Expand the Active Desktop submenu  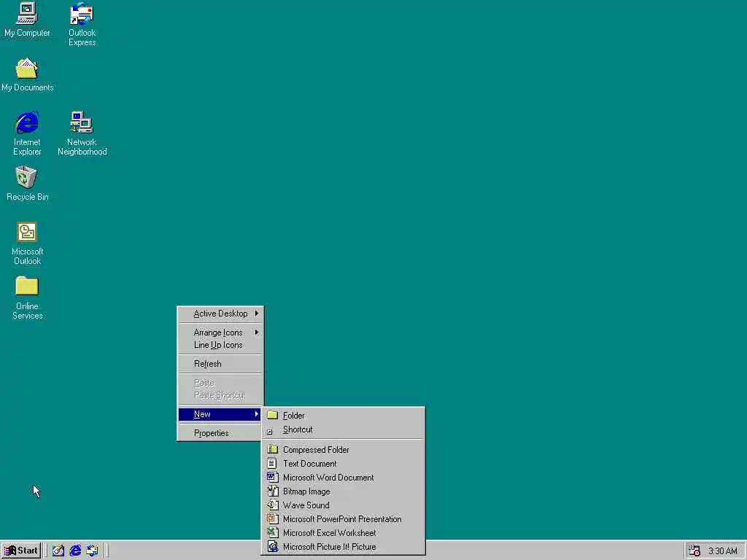click(x=220, y=314)
